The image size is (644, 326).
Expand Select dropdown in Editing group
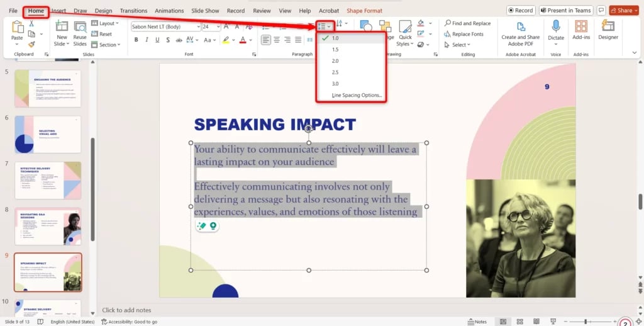(x=457, y=45)
